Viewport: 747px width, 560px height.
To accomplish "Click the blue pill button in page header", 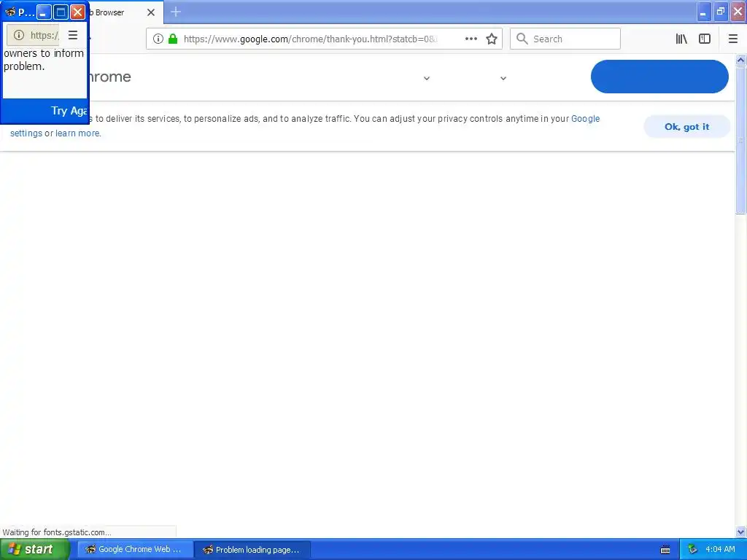I will pyautogui.click(x=659, y=77).
